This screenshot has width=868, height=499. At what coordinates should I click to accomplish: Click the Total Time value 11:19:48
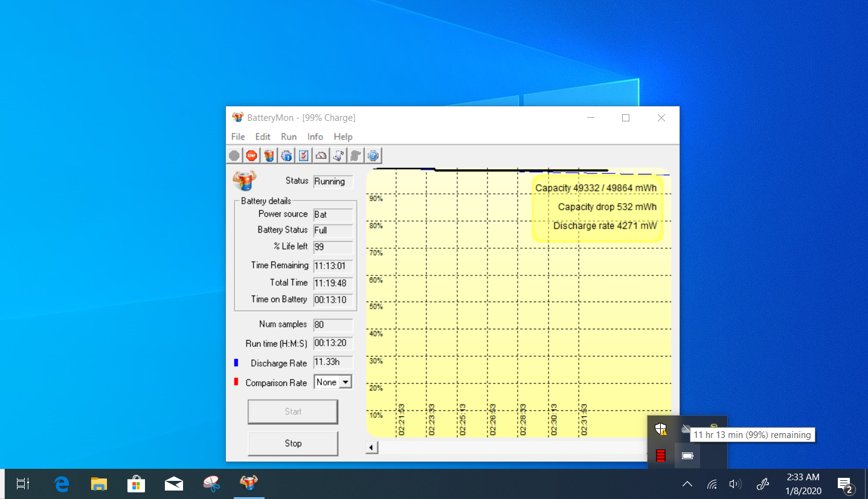click(x=333, y=283)
